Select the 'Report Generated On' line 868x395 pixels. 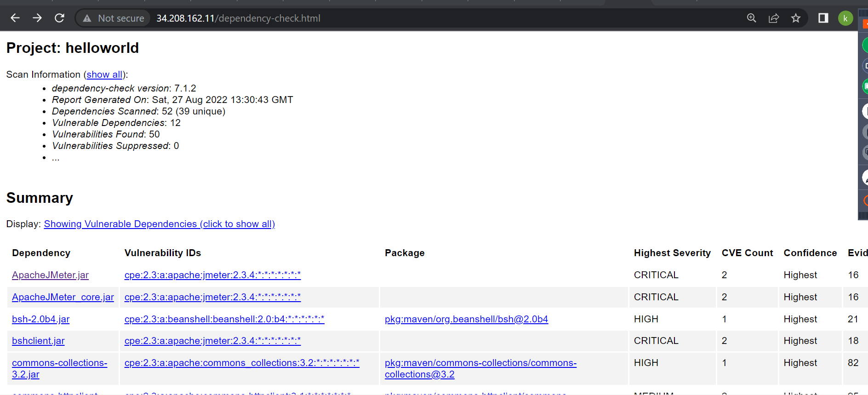[172, 100]
